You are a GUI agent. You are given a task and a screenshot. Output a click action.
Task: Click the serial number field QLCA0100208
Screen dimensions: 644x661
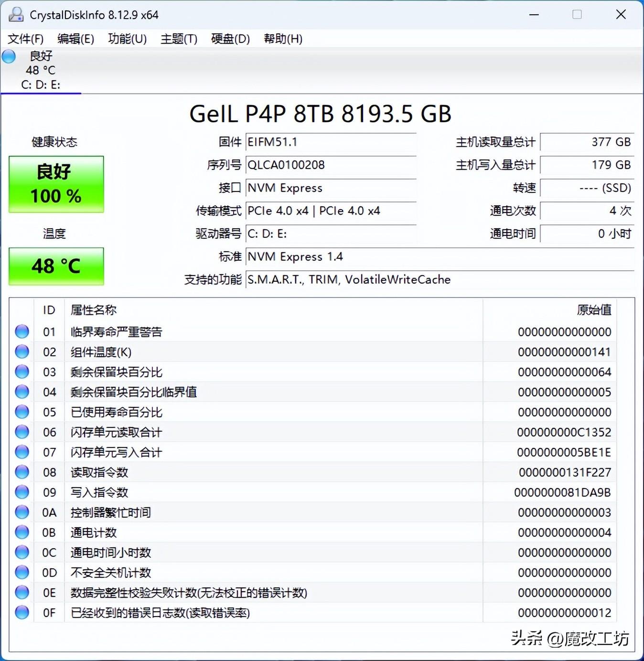[x=331, y=165]
